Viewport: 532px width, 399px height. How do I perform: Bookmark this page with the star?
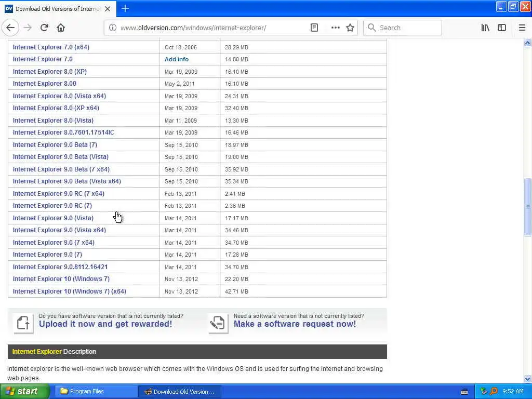click(350, 28)
